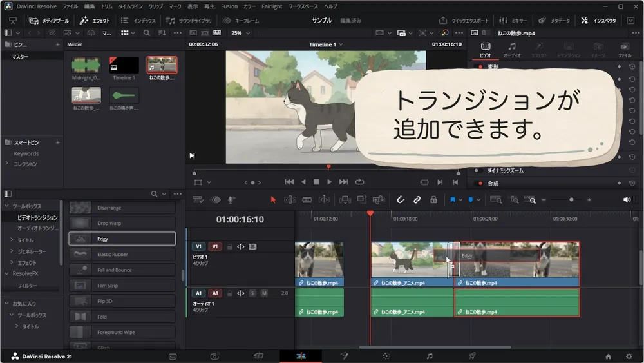This screenshot has width=644, height=363.
Task: Open the Timeline 1 name dropdown
Action: (326, 44)
